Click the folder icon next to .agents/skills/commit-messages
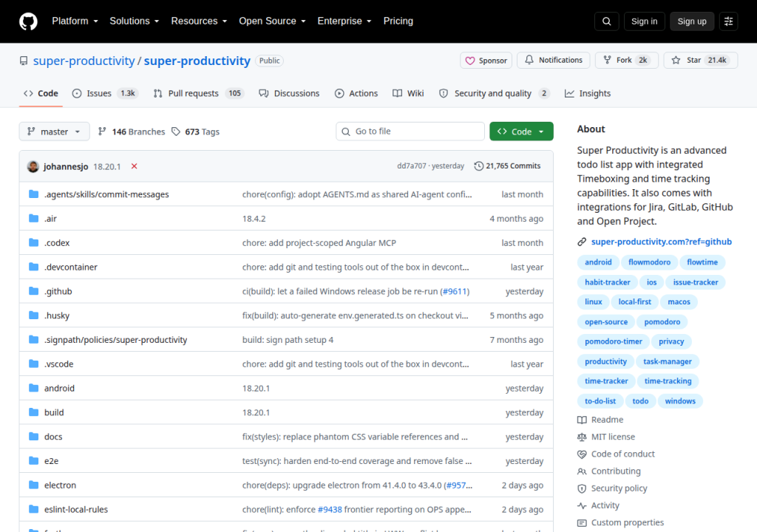Viewport: 757px width, 532px height. [33, 194]
